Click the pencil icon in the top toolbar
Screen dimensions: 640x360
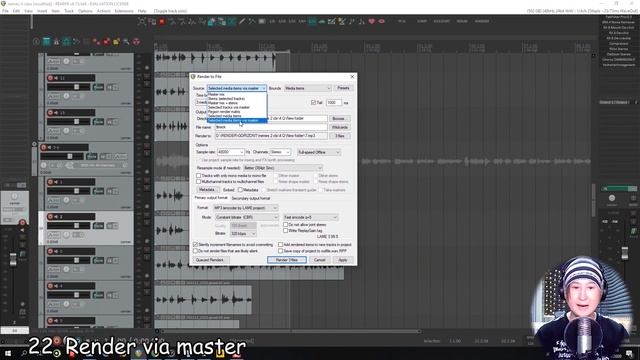(x=242, y=21)
